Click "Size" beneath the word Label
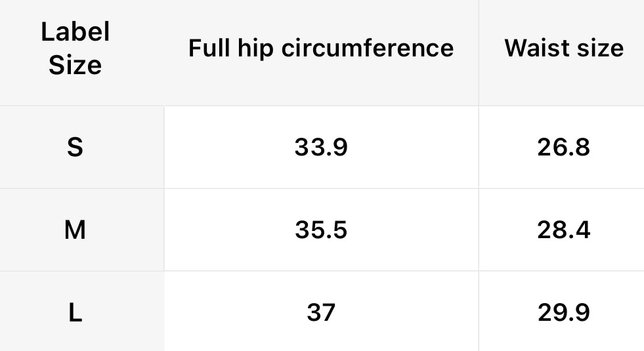Screen dimensions: 644x351 click(75, 65)
